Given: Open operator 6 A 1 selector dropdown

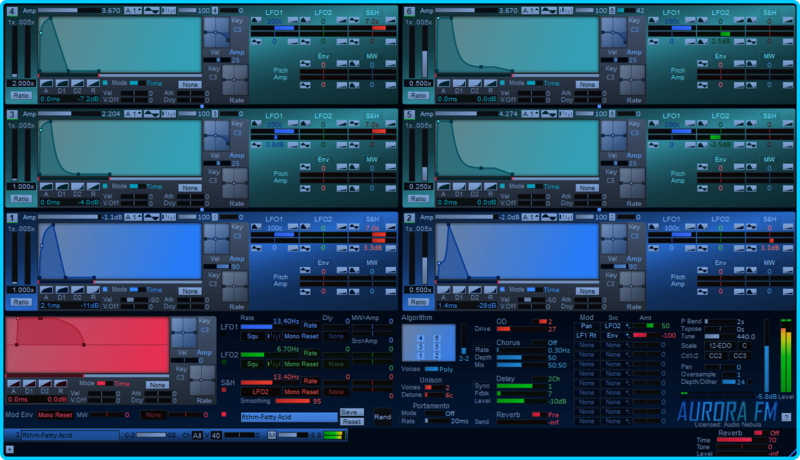Looking at the screenshot, I should pos(530,11).
